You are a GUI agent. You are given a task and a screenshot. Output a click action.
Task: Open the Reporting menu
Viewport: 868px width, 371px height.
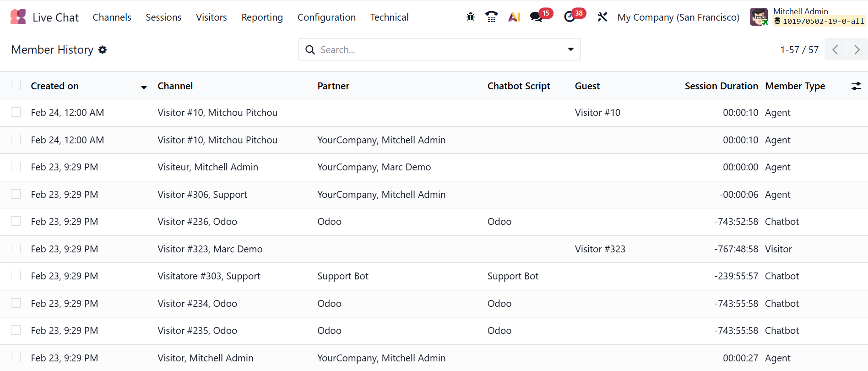[262, 17]
